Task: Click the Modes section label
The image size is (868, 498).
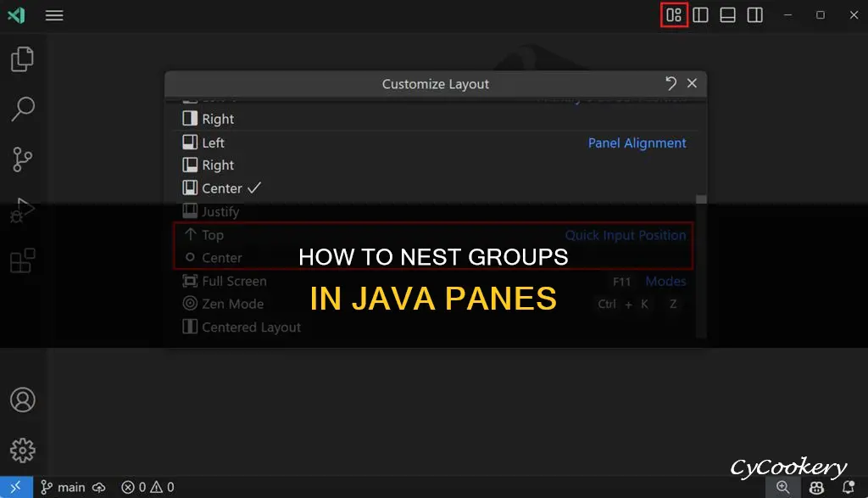Action: pos(666,281)
